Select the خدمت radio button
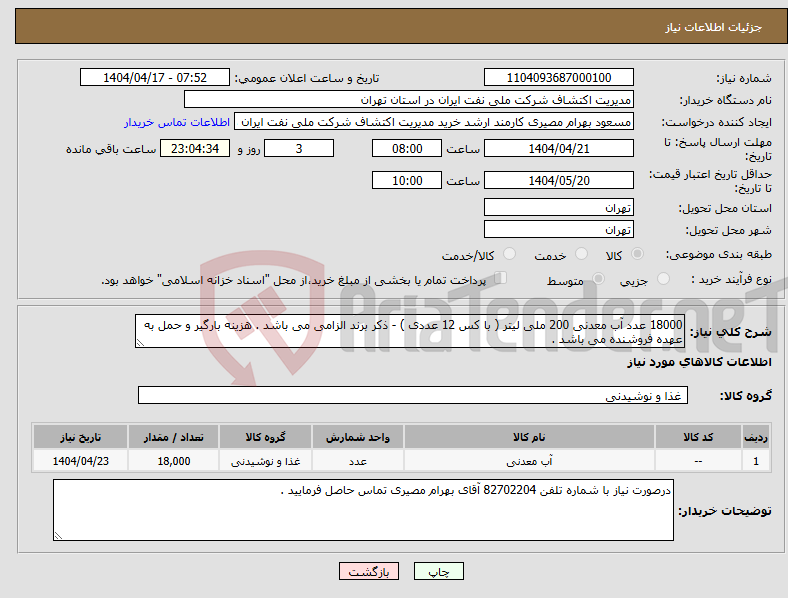The height and width of the screenshot is (598, 788). tap(581, 254)
